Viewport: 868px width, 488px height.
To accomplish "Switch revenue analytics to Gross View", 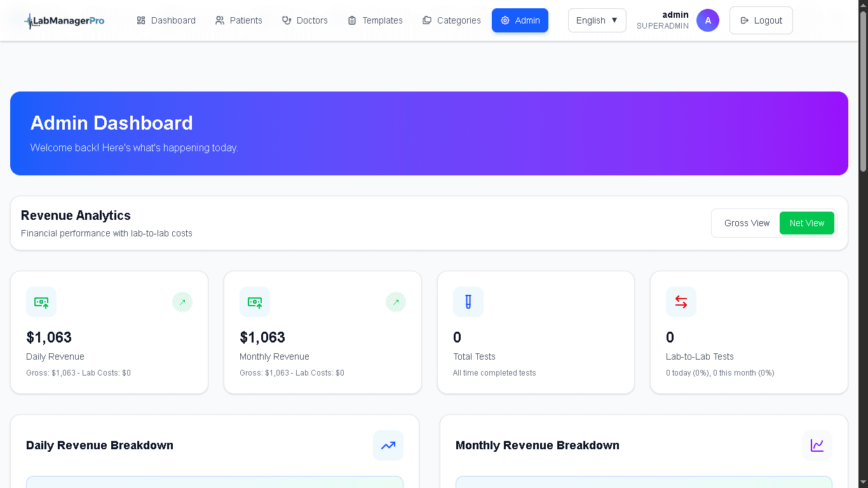I will pos(747,223).
